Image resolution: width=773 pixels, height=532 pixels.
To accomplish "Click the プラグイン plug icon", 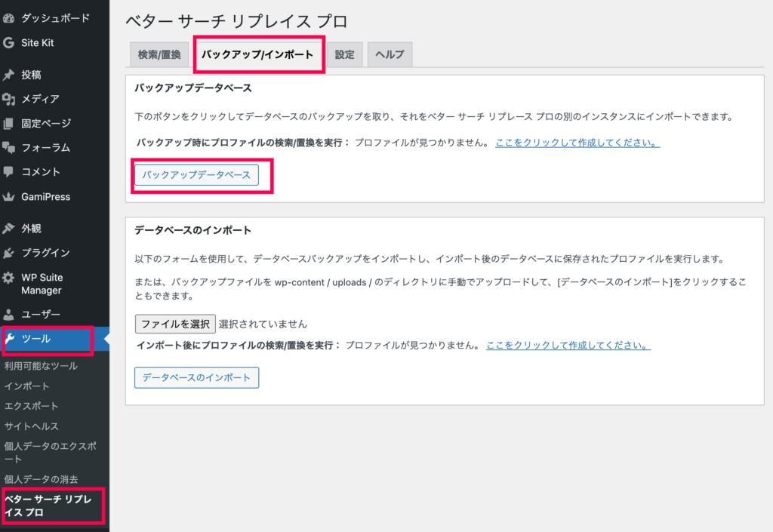I will pyautogui.click(x=8, y=253).
